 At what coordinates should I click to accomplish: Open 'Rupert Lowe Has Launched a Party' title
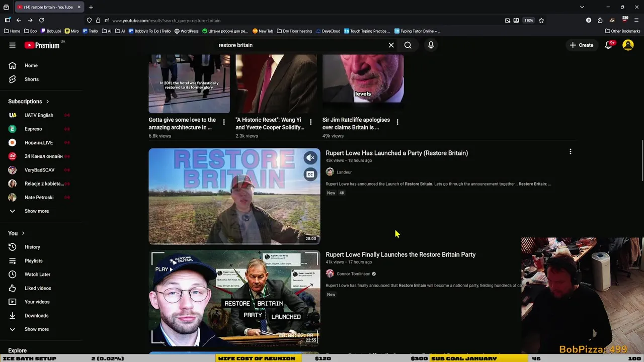(x=396, y=153)
